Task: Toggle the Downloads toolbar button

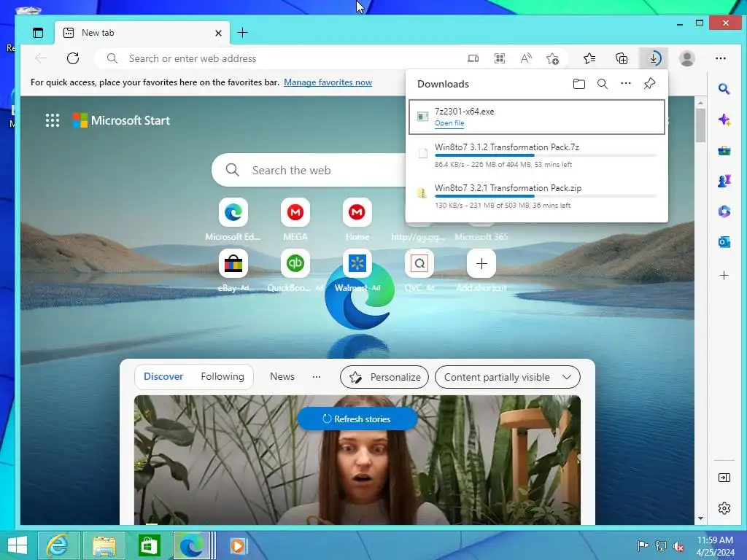Action: 654,58
